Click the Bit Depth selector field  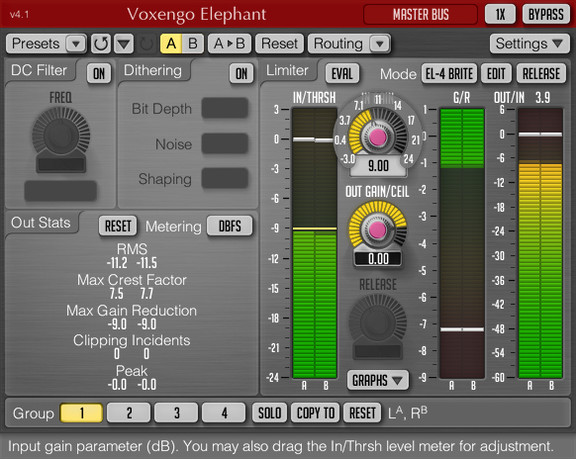click(x=225, y=108)
